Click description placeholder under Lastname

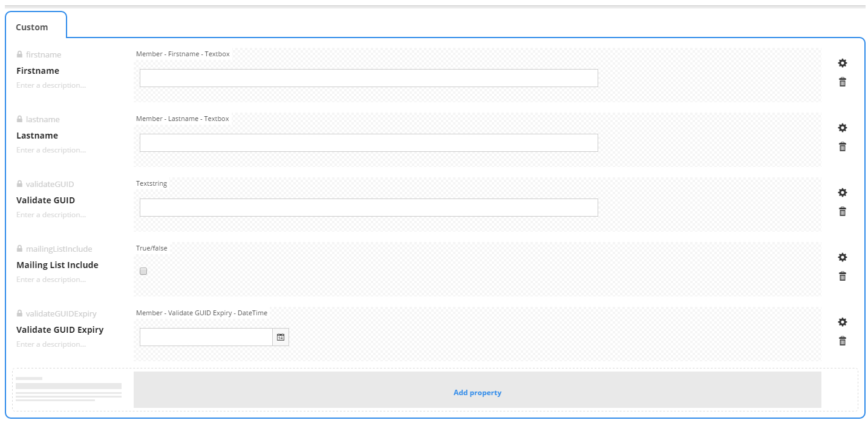click(51, 150)
